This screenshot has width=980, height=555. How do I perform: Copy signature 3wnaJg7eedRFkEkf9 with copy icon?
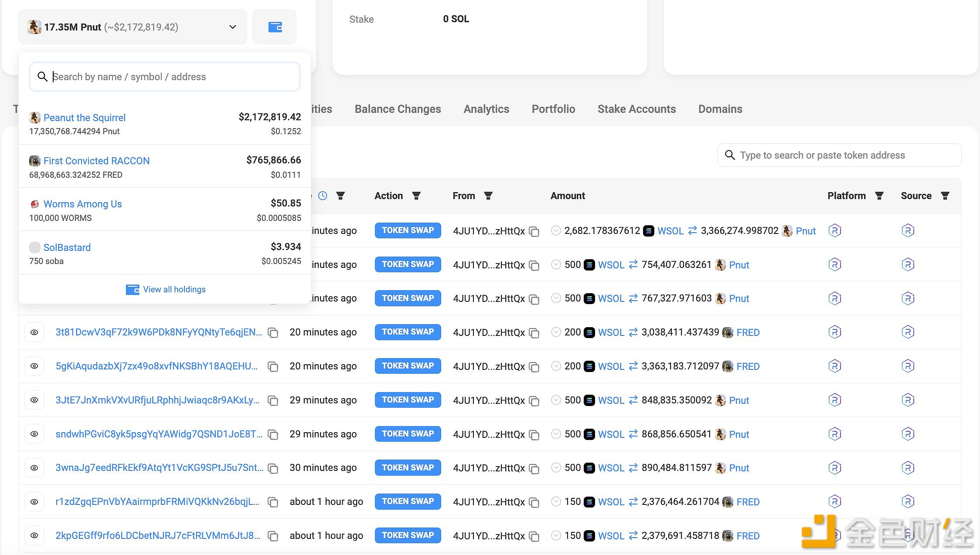click(x=273, y=468)
